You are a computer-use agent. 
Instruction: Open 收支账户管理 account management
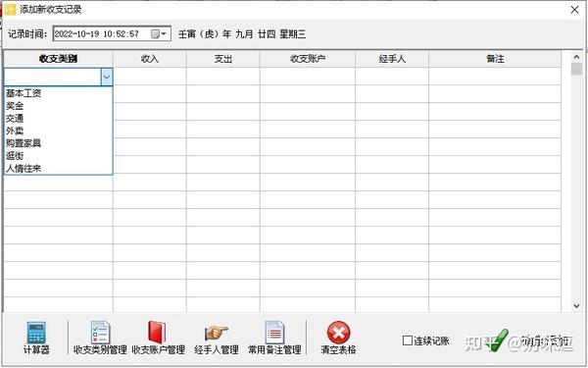pyautogui.click(x=158, y=339)
